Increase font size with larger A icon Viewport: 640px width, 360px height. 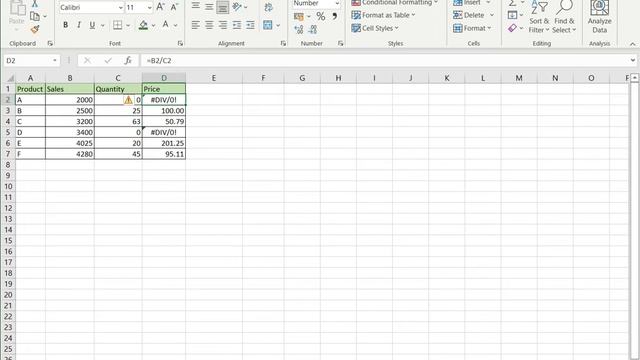coord(160,7)
